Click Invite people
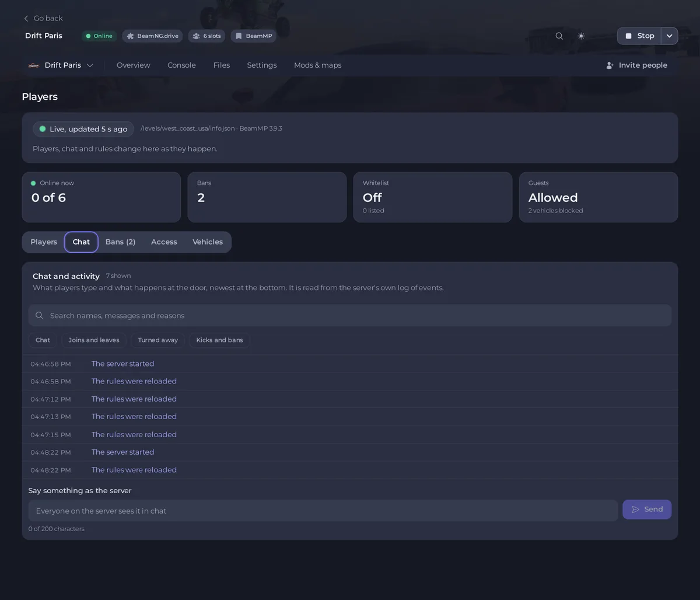Image resolution: width=700 pixels, height=600 pixels. tap(636, 65)
